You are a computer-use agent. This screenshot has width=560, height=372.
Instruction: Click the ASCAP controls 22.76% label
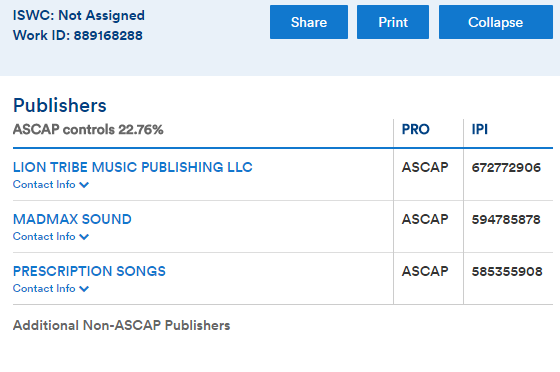(x=88, y=129)
